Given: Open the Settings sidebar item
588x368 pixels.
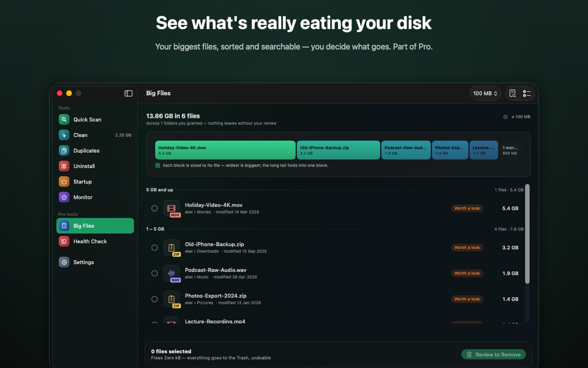Looking at the screenshot, I should (95, 262).
